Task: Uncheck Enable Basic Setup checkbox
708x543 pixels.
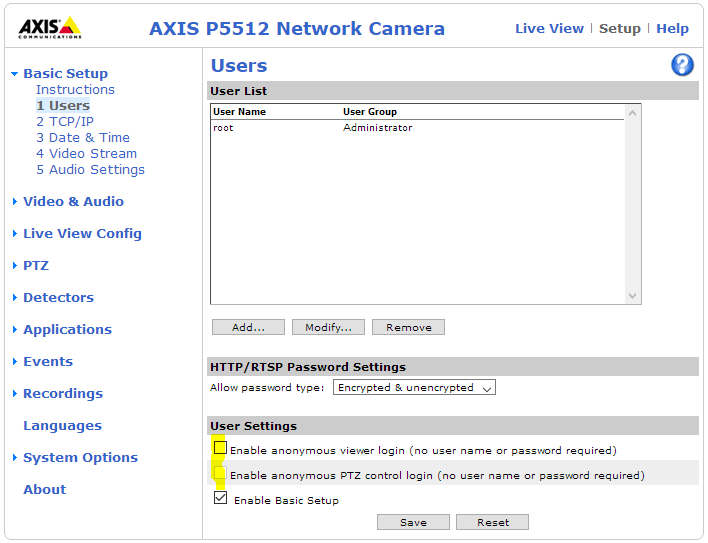Action: pyautogui.click(x=220, y=498)
